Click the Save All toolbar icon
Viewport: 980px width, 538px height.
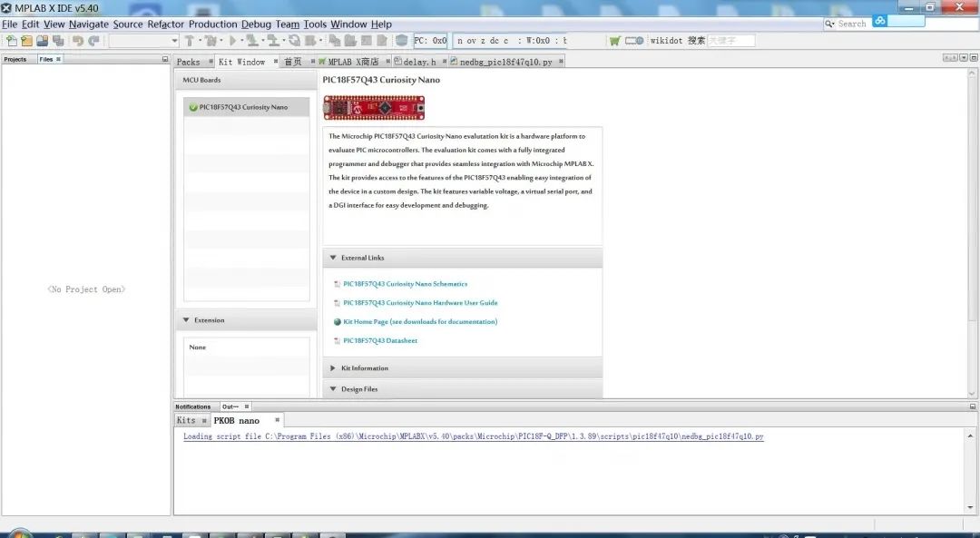pyautogui.click(x=58, y=41)
